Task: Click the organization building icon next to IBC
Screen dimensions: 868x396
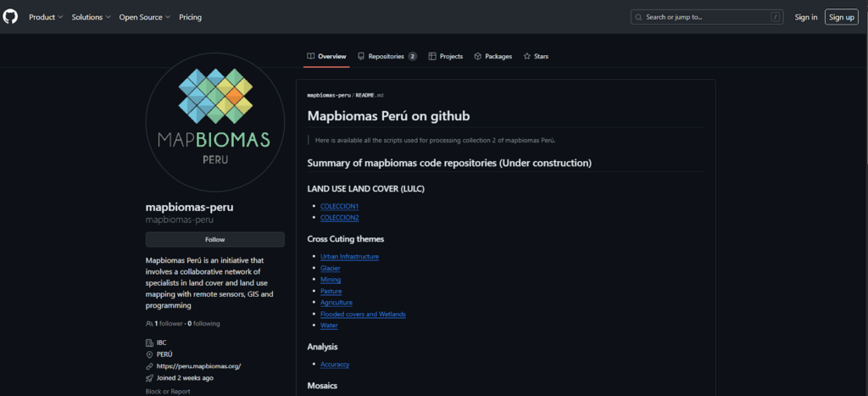Action: [149, 343]
